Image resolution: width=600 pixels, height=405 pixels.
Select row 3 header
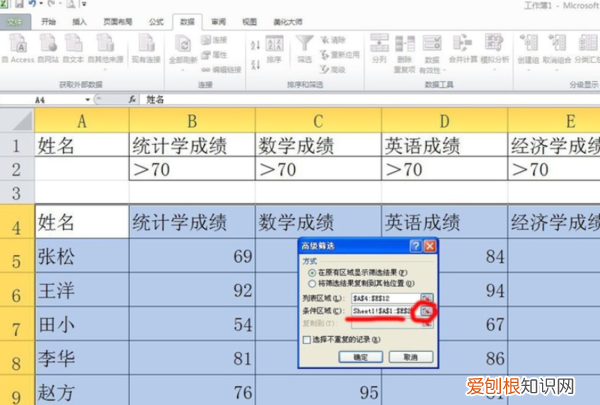[x=16, y=193]
